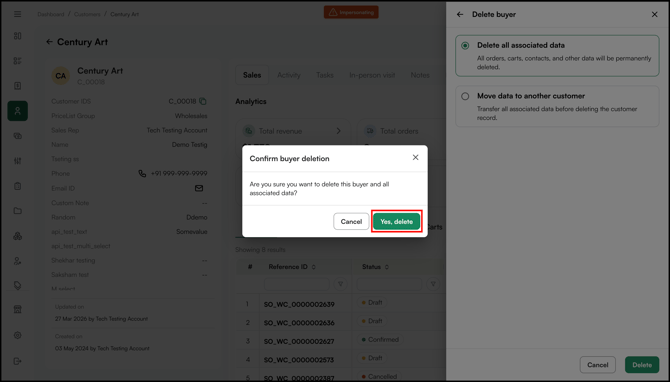This screenshot has height=382, width=670.
Task: Open the storefront sidebar icon
Action: (x=18, y=309)
